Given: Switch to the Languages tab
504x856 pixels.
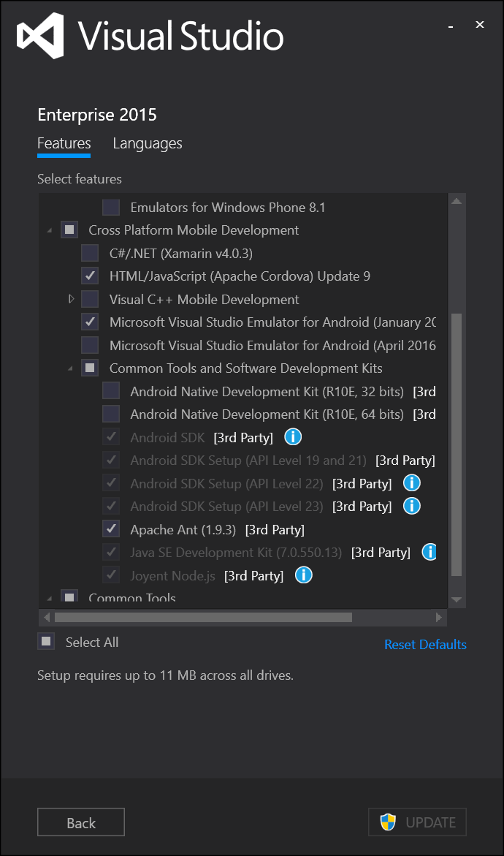Looking at the screenshot, I should tap(148, 143).
